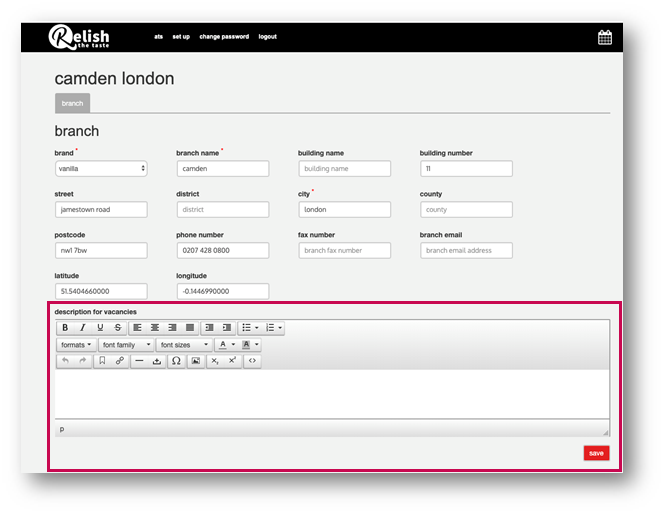Click the red save button
The height and width of the screenshot is (515, 665).
pyautogui.click(x=596, y=453)
